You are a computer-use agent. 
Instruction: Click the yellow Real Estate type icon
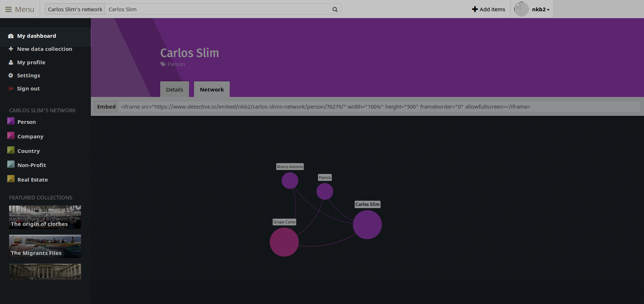point(11,179)
